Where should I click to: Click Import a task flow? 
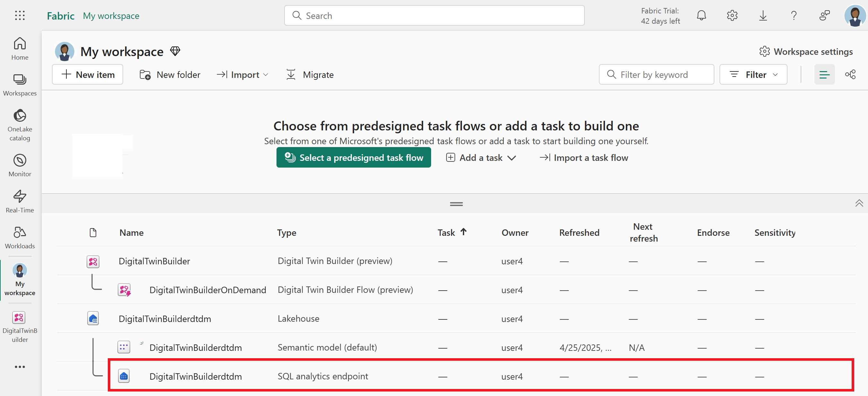point(584,158)
